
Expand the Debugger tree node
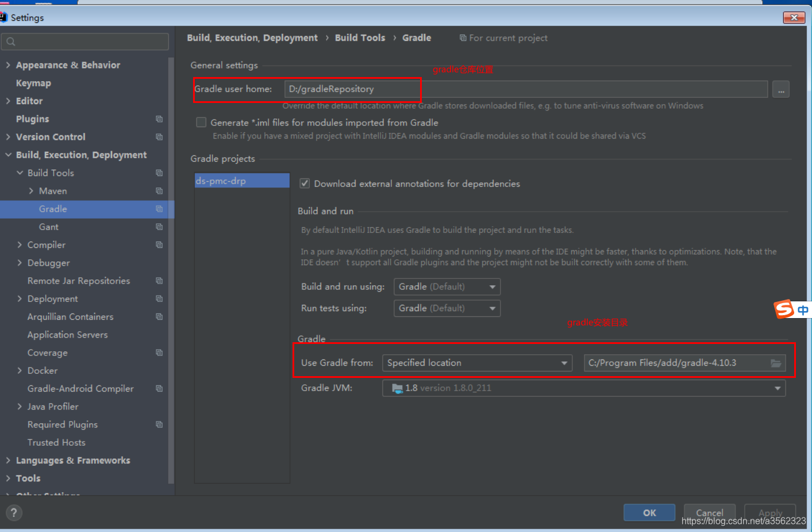click(x=20, y=263)
